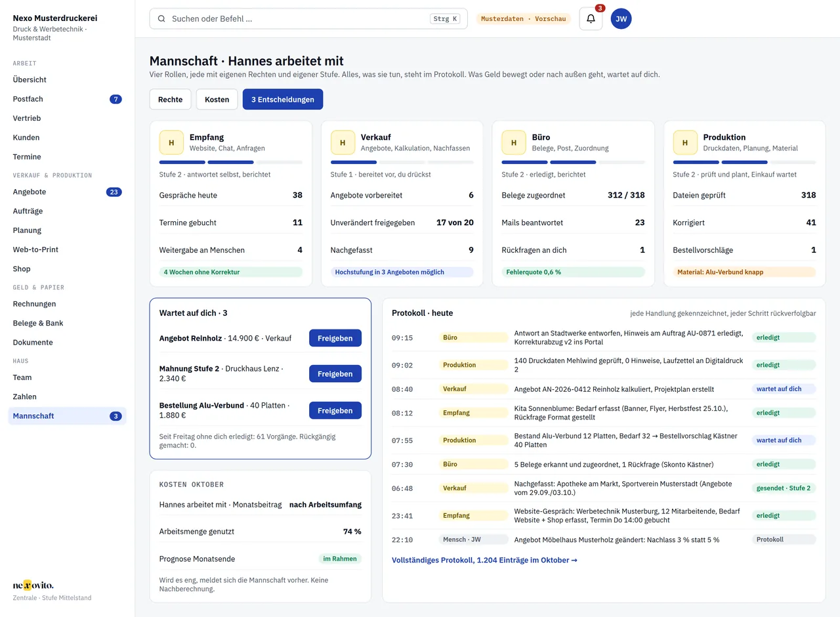
Task: Go to Aufträge in the sidebar
Action: tap(67, 211)
